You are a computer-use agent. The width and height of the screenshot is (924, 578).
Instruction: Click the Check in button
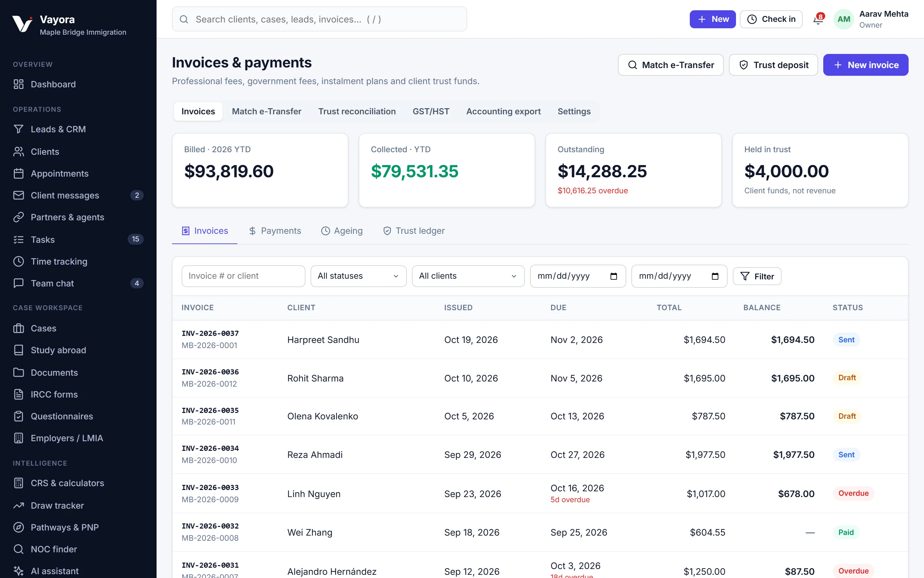pos(771,19)
